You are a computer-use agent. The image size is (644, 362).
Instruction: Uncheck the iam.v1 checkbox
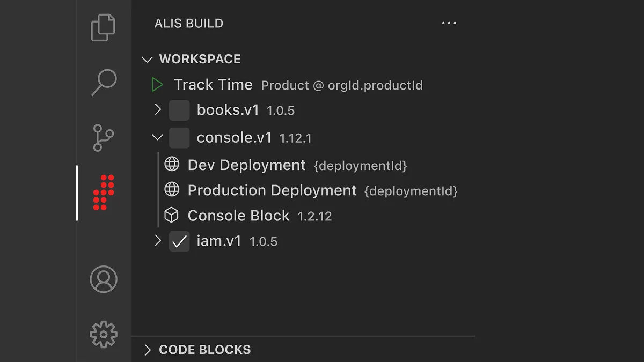click(179, 241)
